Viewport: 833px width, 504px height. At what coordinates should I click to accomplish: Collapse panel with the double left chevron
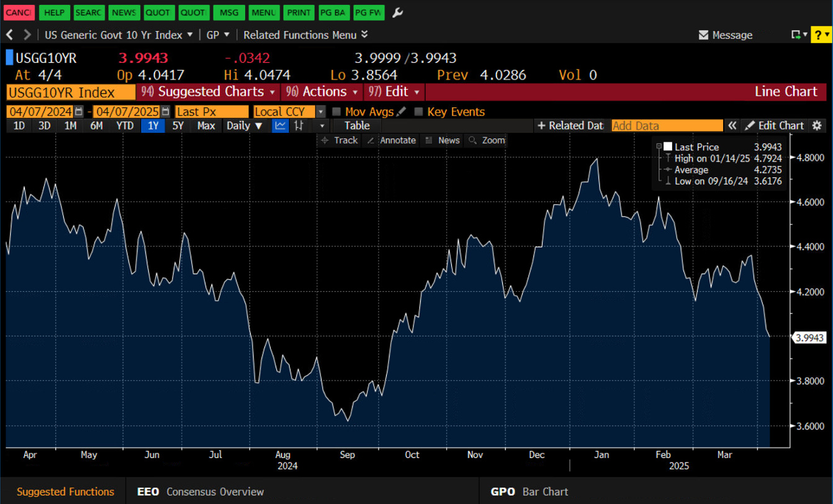[732, 125]
